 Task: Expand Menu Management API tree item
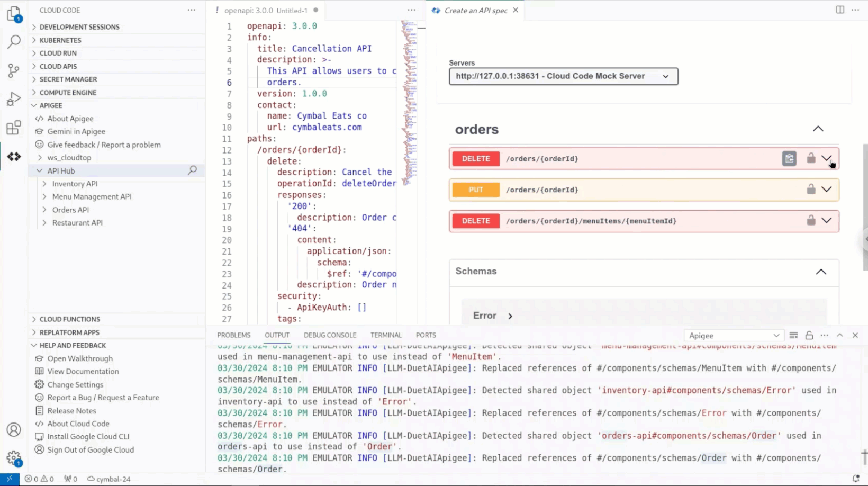click(44, 196)
